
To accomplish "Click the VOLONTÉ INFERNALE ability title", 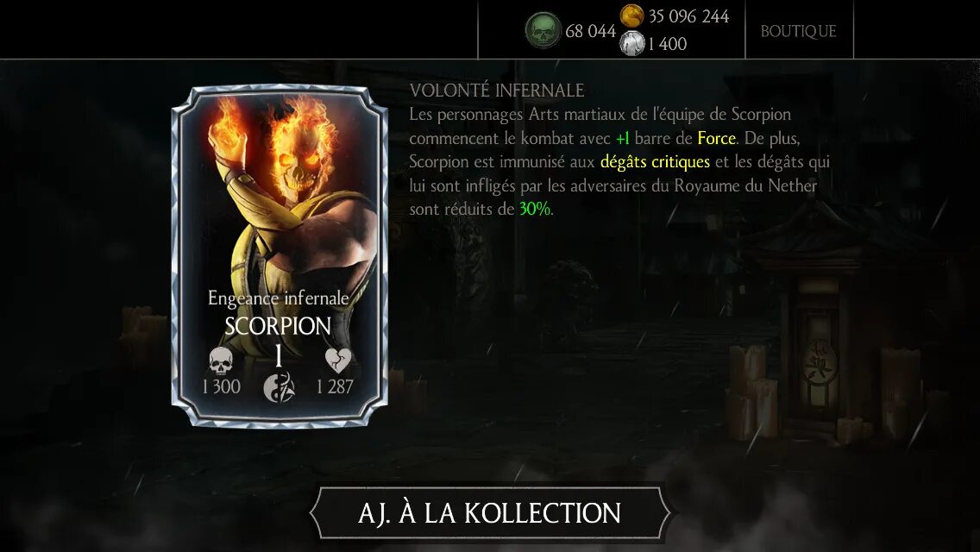I will [497, 91].
